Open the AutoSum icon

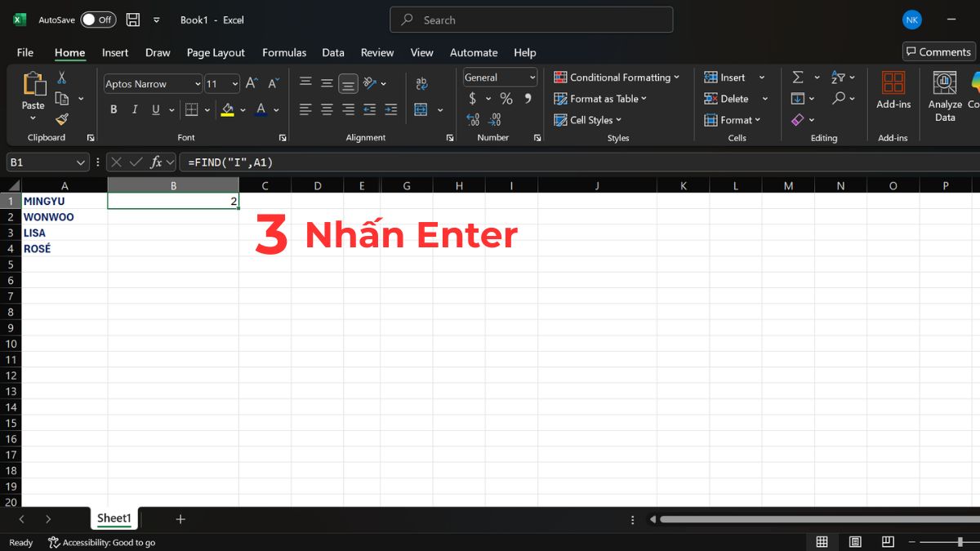(799, 77)
